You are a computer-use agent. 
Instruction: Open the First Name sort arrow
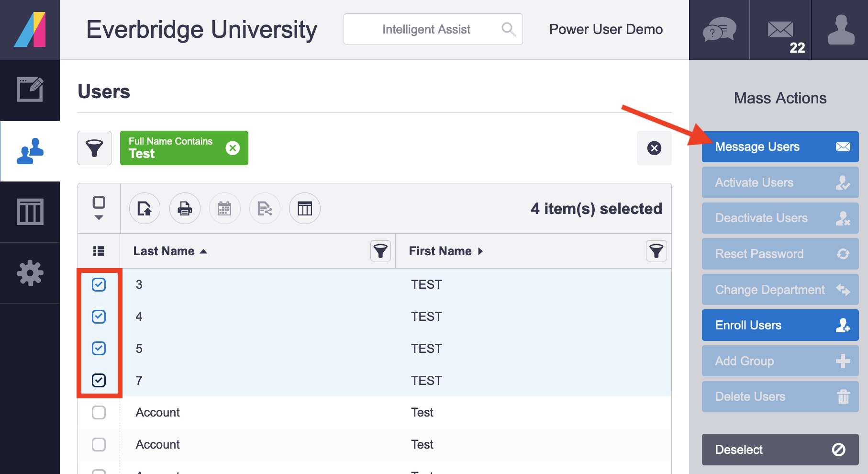(480, 251)
